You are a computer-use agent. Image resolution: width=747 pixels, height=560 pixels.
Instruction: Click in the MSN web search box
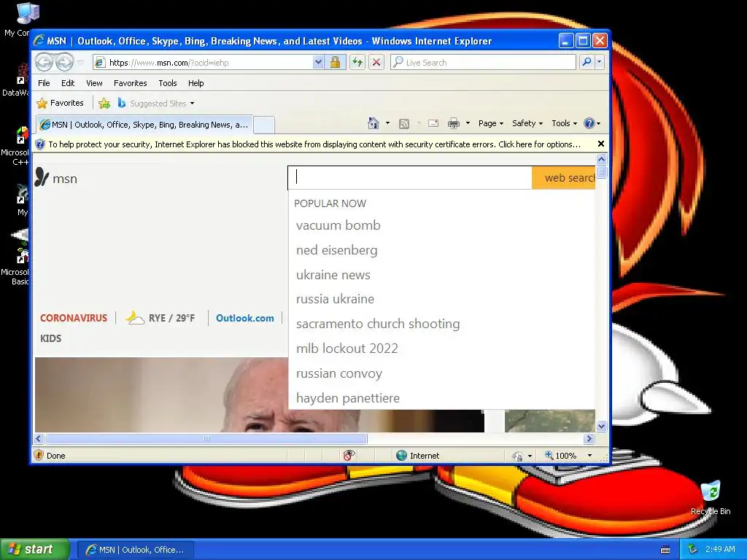[x=410, y=178]
